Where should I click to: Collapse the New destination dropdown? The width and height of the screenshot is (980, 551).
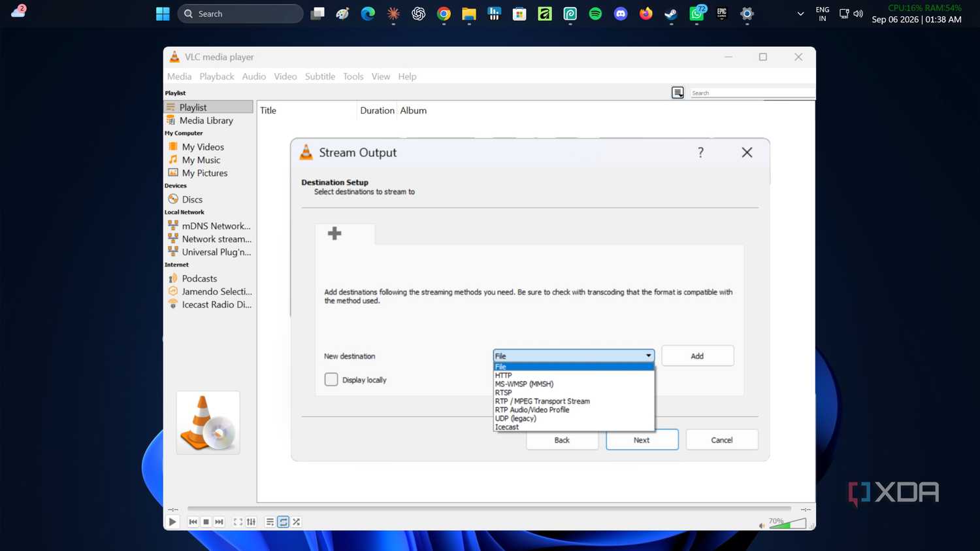[x=648, y=356]
